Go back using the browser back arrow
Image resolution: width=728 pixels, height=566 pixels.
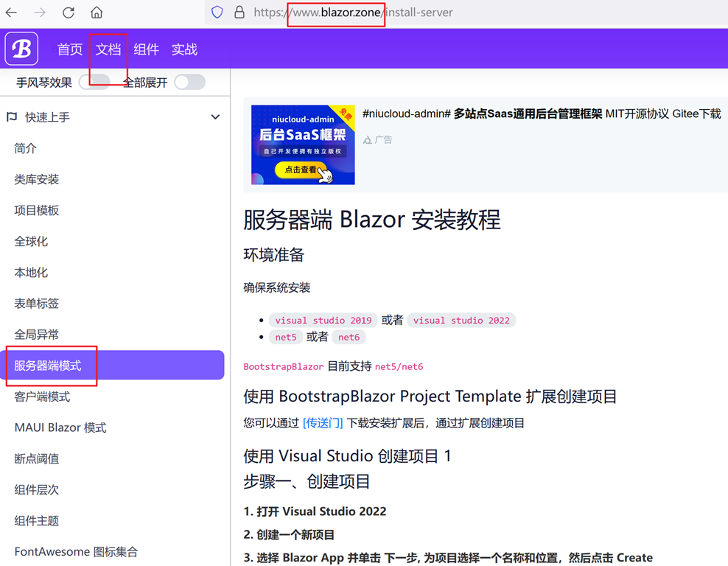point(11,13)
